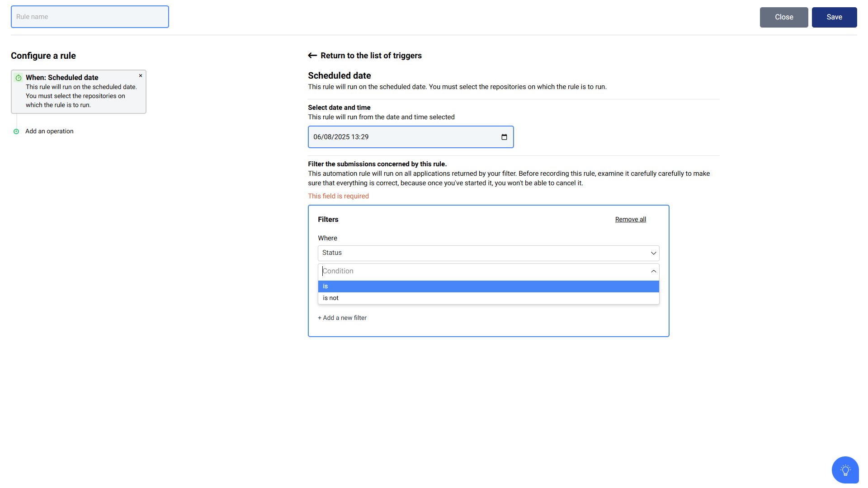This screenshot has width=868, height=488.
Task: Open the Status field dropdown
Action: [488, 253]
